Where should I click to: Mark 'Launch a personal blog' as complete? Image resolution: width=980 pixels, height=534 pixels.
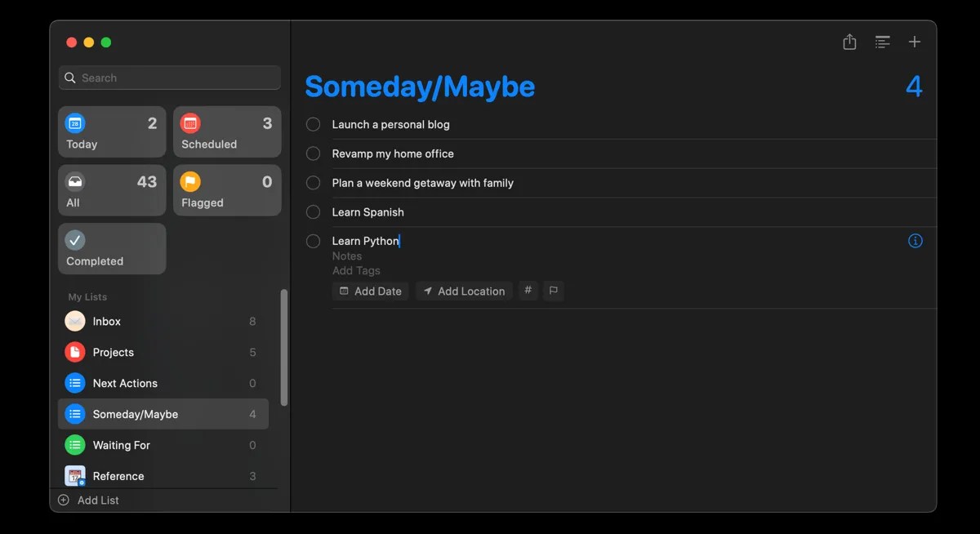(313, 124)
